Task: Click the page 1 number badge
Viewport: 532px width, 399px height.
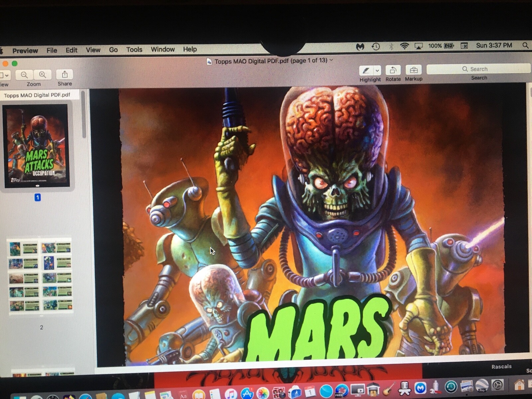Action: pos(38,198)
